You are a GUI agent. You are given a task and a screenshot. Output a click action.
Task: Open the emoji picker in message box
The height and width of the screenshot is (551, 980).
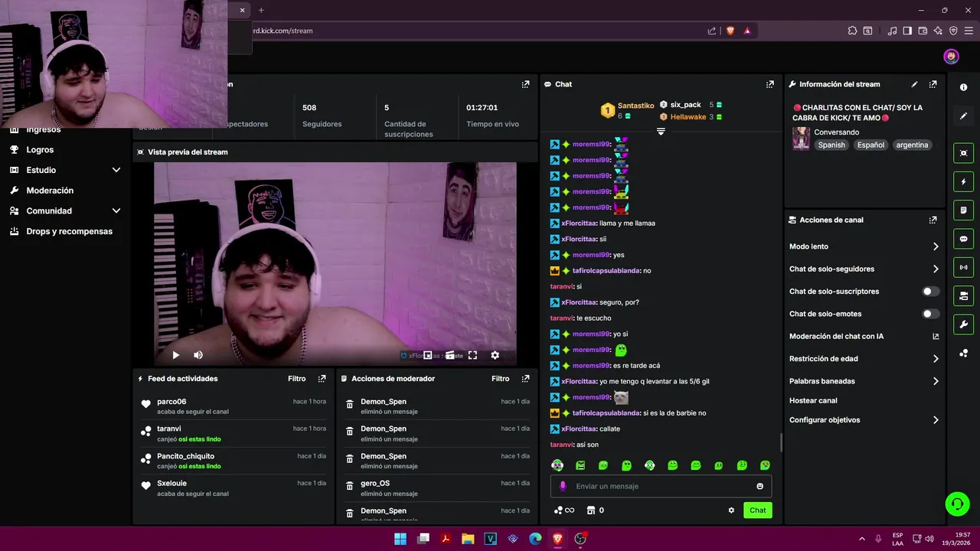[759, 486]
